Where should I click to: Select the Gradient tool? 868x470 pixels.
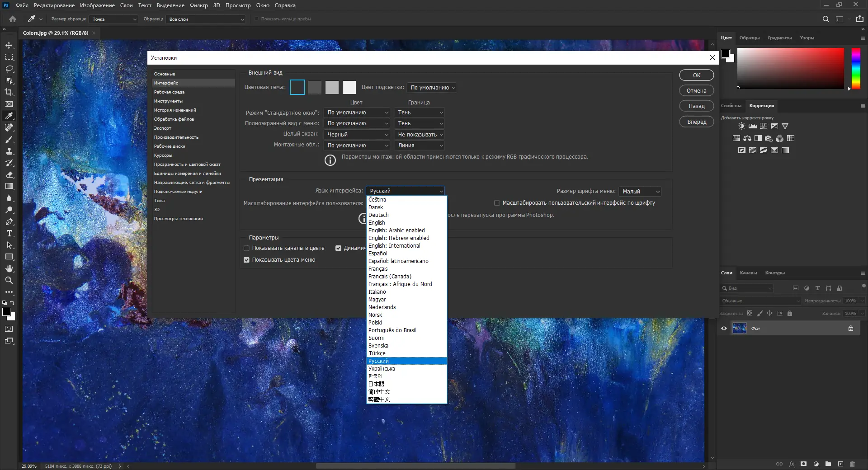[9, 187]
